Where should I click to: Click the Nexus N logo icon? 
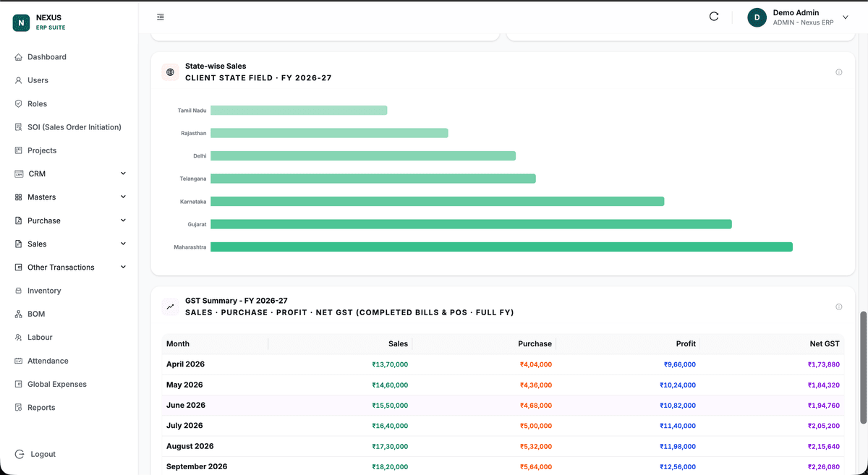click(x=21, y=23)
